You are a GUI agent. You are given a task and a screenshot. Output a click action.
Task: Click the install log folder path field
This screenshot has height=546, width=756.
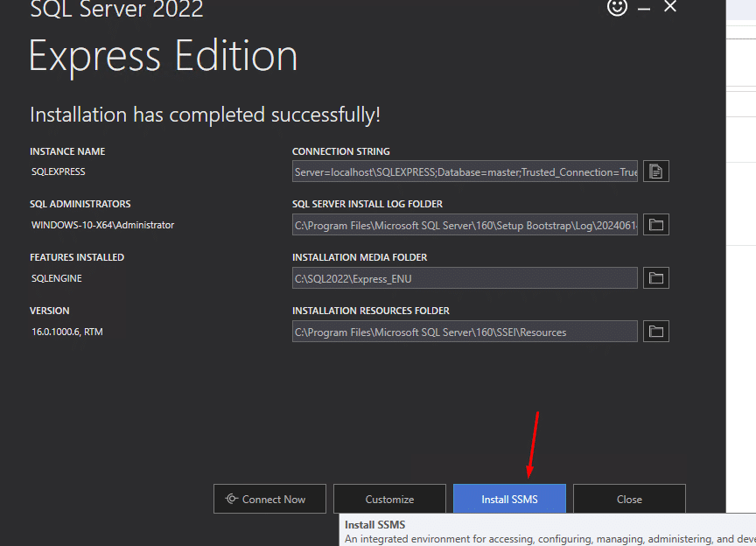pyautogui.click(x=465, y=226)
